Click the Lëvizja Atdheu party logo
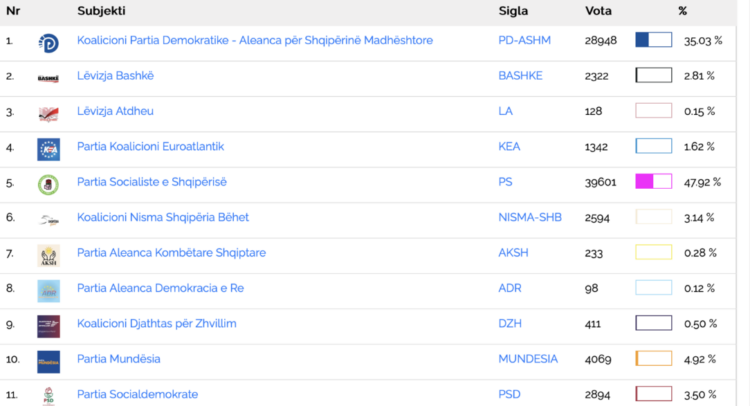This screenshot has height=406, width=750. (x=48, y=113)
